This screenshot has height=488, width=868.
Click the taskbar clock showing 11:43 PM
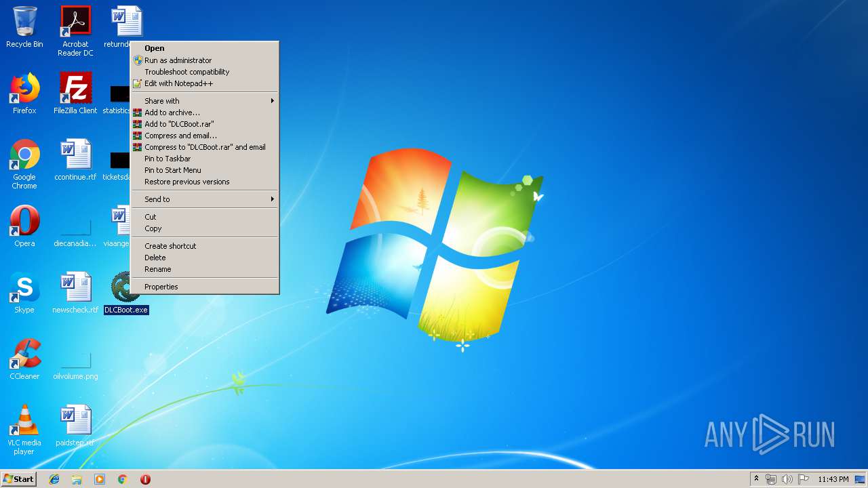click(833, 479)
